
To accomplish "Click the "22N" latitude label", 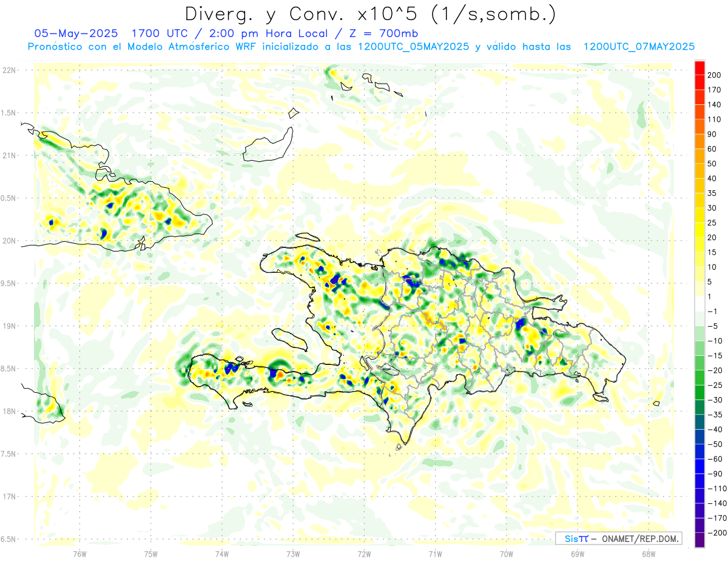I will pyautogui.click(x=9, y=70).
